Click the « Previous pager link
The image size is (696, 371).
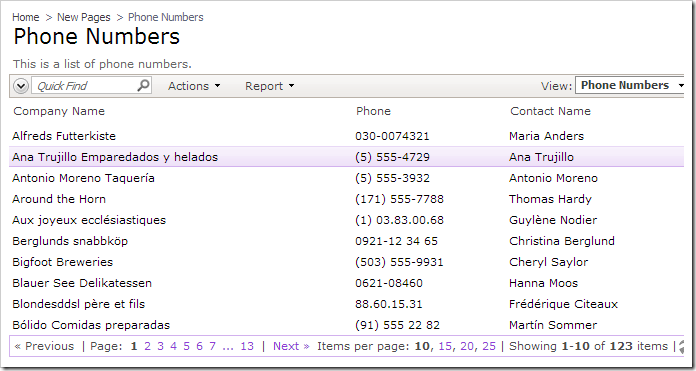44,346
